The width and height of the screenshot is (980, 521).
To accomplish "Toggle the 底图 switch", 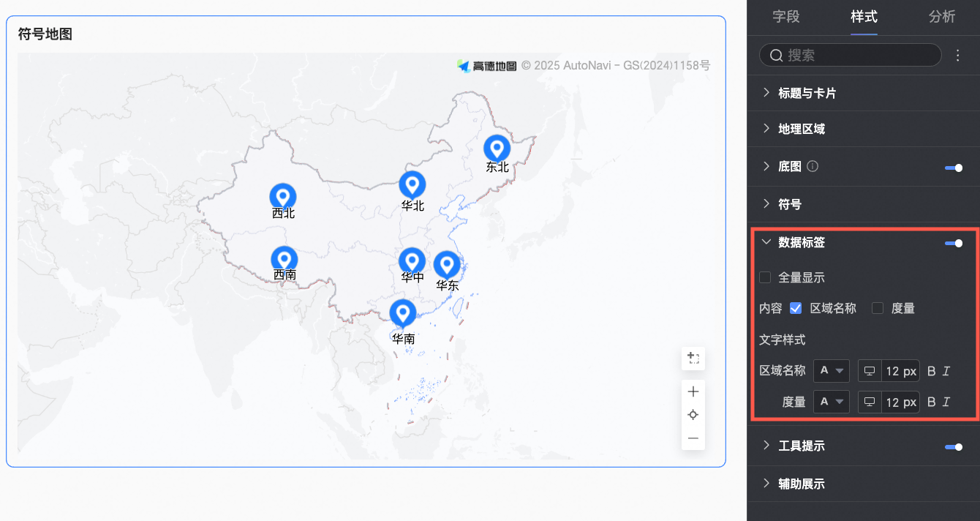I will [954, 168].
